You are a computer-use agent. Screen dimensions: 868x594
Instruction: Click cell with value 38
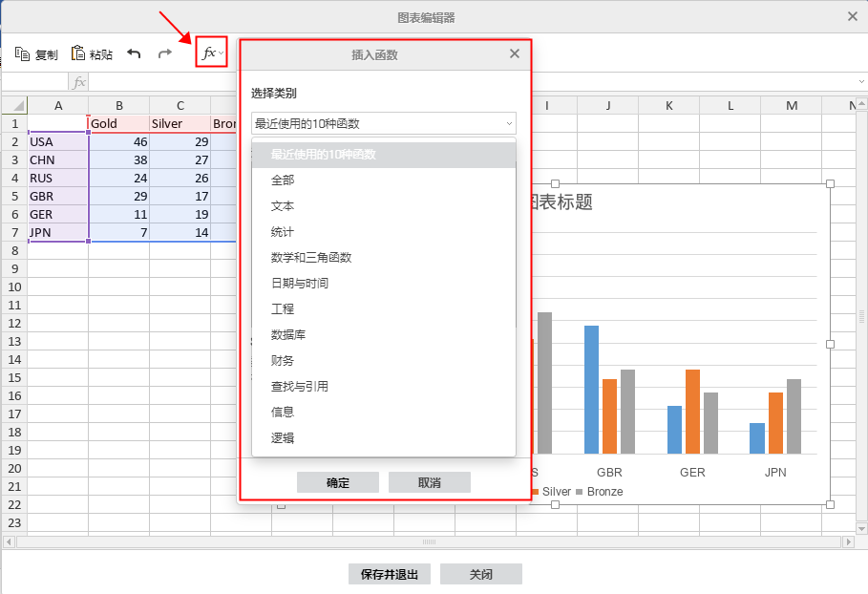(x=119, y=160)
